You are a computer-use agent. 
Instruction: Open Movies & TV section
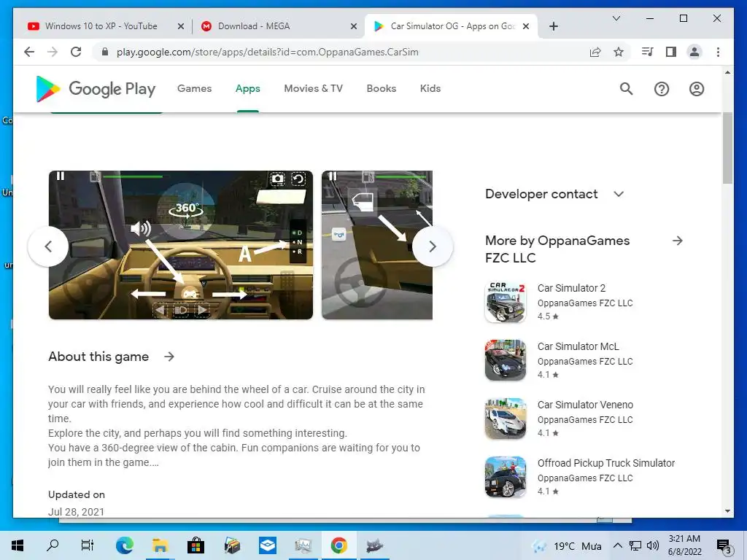coord(313,88)
